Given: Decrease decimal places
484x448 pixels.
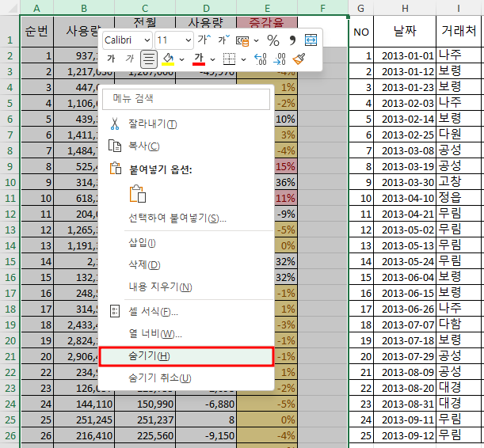Looking at the screenshot, I should pos(280,59).
